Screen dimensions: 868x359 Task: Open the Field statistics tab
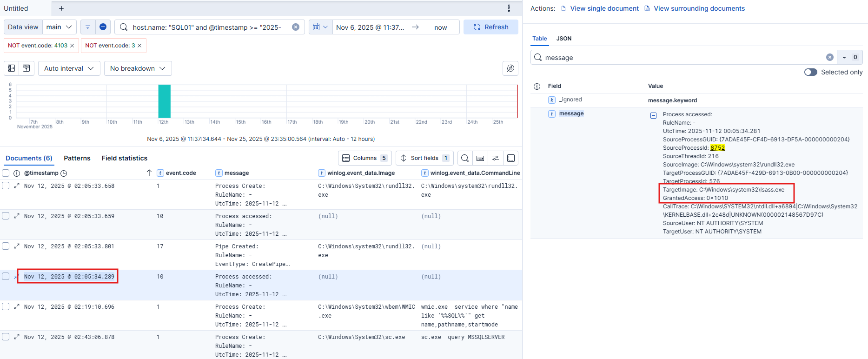pos(124,158)
